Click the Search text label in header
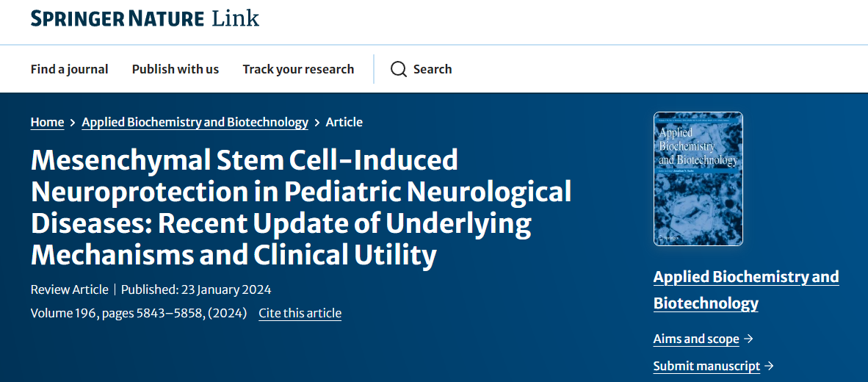Screen dimensions: 868x382 433,69
